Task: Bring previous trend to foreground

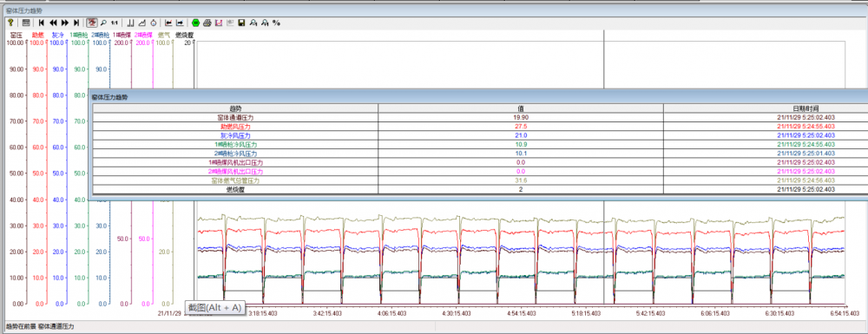Action: coord(168,23)
